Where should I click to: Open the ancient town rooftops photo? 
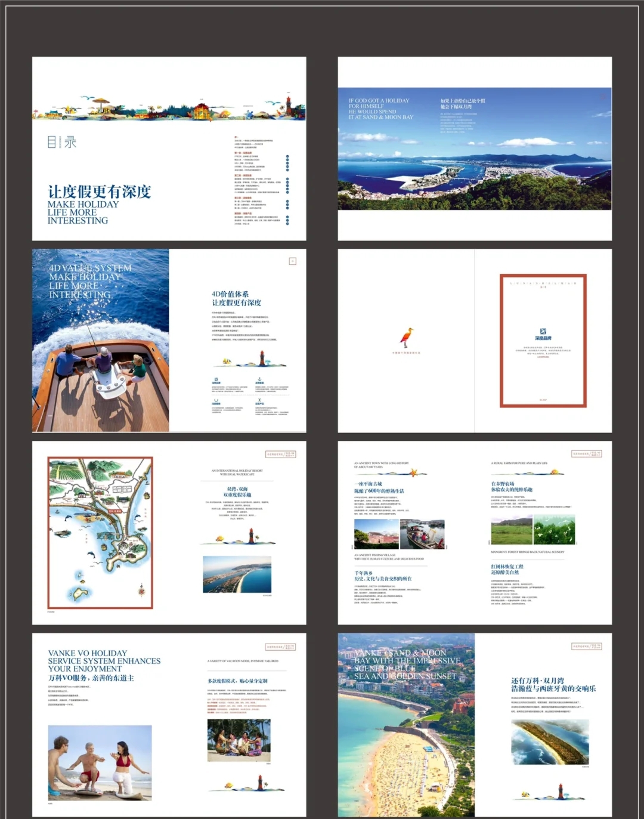[376, 534]
